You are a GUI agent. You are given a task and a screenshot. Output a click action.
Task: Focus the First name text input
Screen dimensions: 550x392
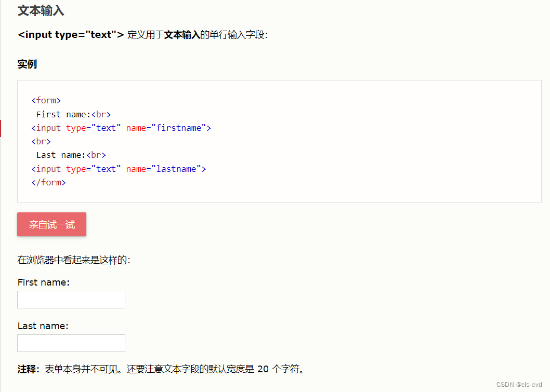71,300
